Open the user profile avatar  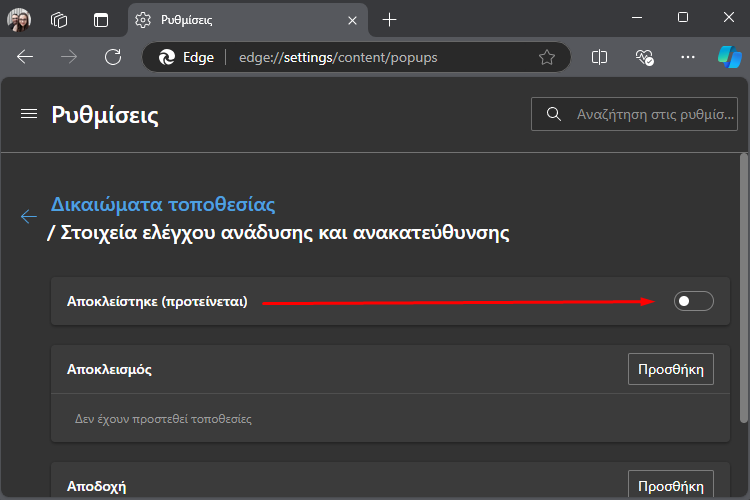(19, 20)
